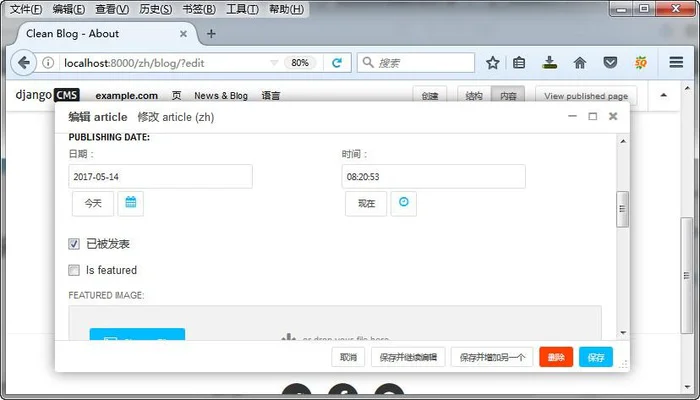Viewport: 700px width, 400px height.
Task: Reload the page with refresh icon
Action: (337, 63)
